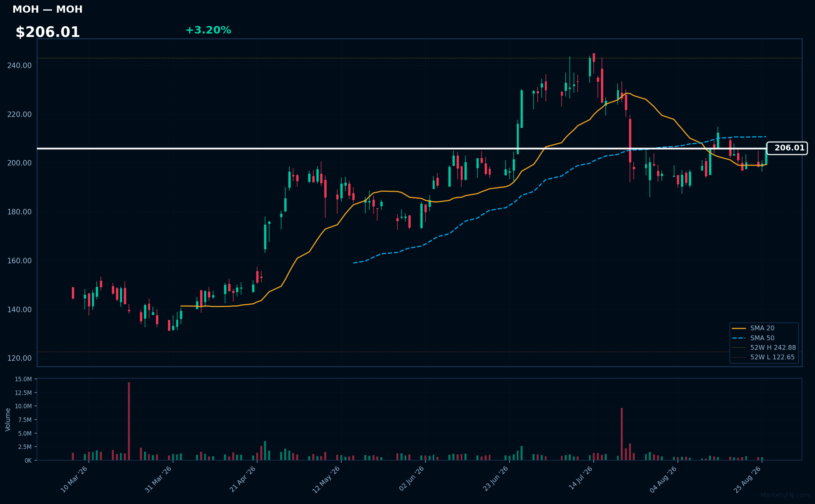Click the MOH — MOH chart title
815x504 pixels.
pos(48,9)
